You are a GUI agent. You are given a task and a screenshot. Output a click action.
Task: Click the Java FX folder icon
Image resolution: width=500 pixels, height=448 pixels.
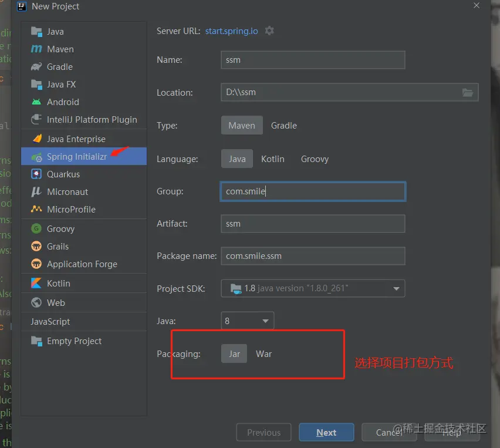tap(36, 85)
